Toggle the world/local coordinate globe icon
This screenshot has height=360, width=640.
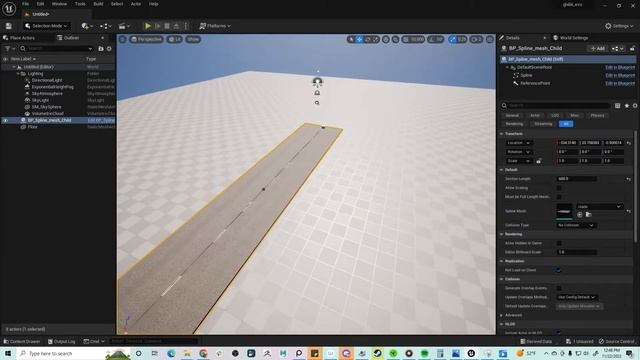[386, 39]
